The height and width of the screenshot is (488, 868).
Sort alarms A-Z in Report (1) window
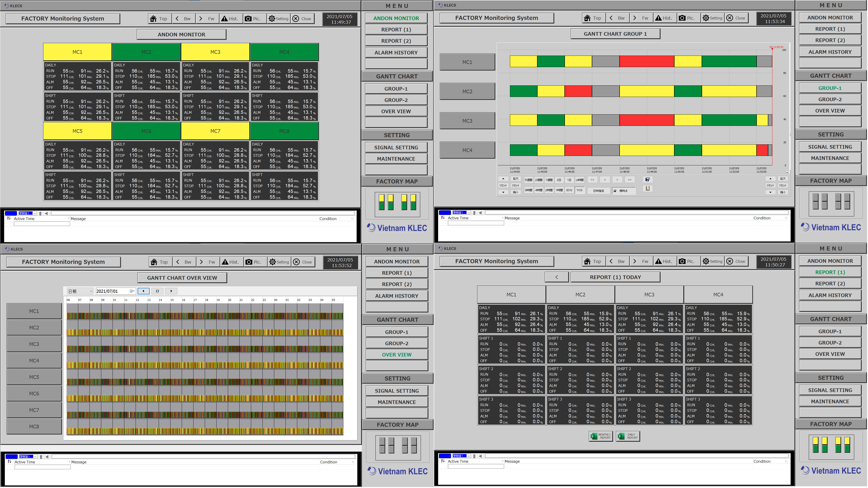(x=443, y=461)
